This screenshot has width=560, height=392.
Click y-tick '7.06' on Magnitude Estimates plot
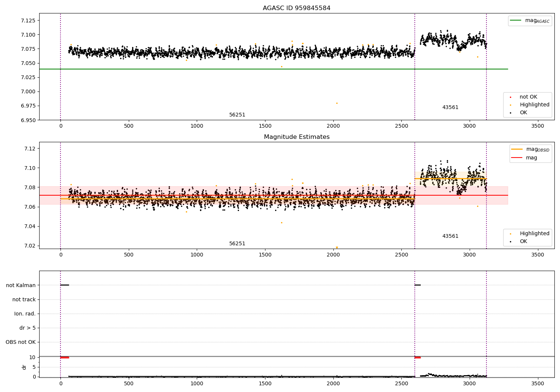(30, 207)
